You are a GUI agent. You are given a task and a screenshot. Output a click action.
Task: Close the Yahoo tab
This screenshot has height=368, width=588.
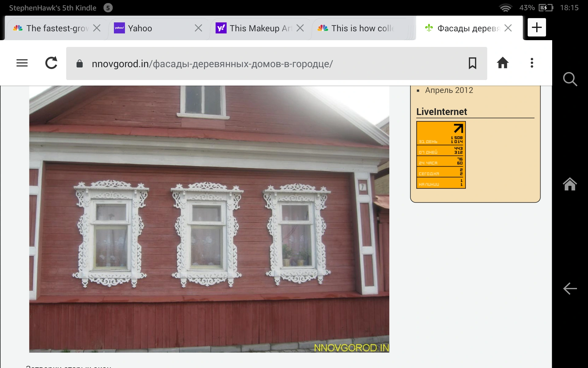[x=198, y=28]
